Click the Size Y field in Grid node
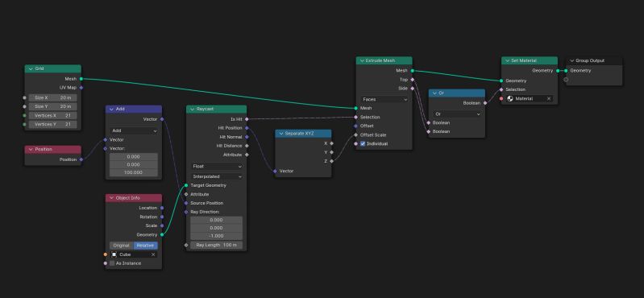This screenshot has height=298, width=644. [52, 106]
